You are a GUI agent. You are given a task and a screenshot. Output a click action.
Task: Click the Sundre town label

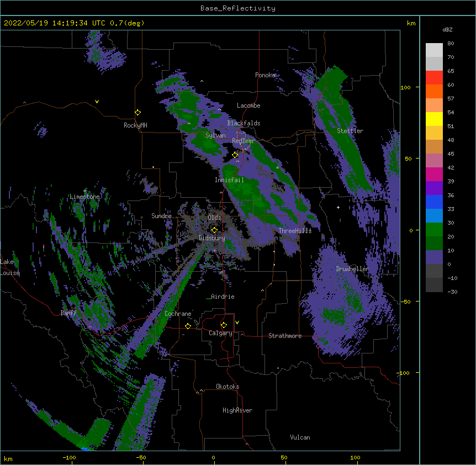coord(161,216)
